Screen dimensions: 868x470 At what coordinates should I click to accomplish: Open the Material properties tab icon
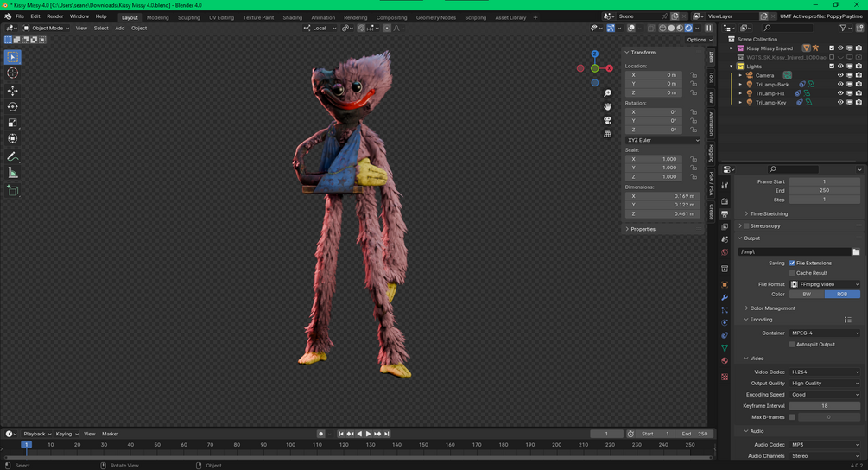pyautogui.click(x=725, y=360)
